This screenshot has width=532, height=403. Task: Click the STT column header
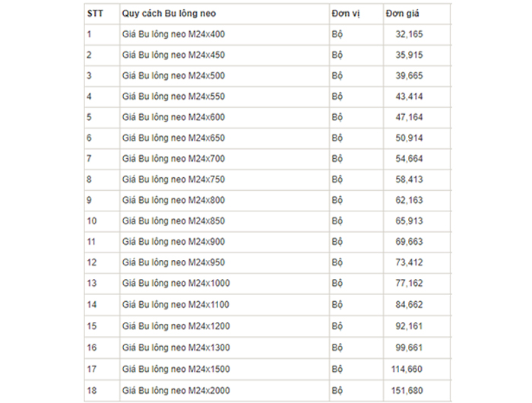95,14
